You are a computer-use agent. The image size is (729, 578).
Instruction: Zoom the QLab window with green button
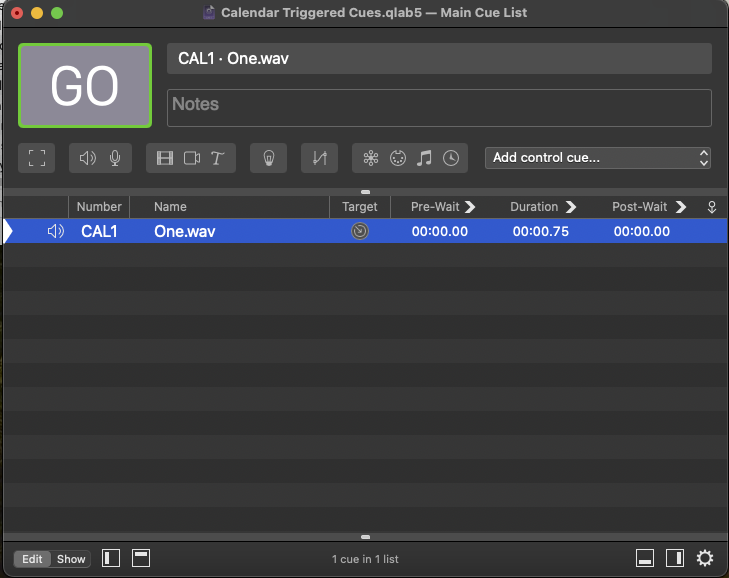(x=57, y=13)
